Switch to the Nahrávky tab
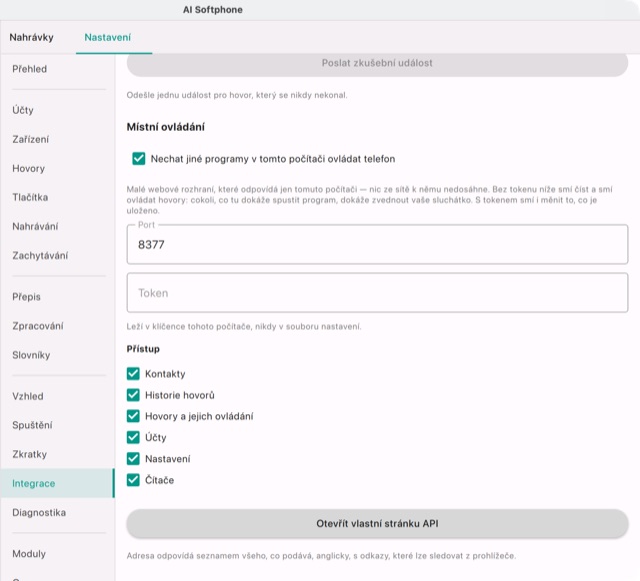The image size is (640, 581). [x=31, y=38]
